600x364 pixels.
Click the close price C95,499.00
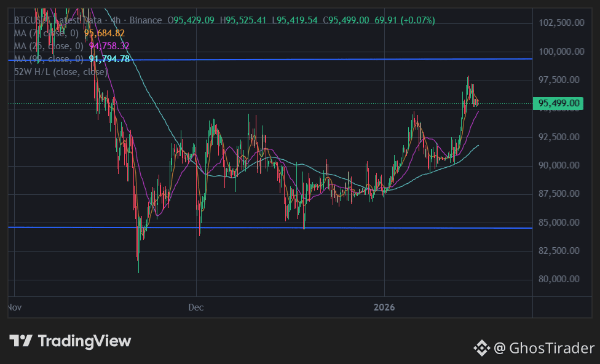pyautogui.click(x=346, y=20)
